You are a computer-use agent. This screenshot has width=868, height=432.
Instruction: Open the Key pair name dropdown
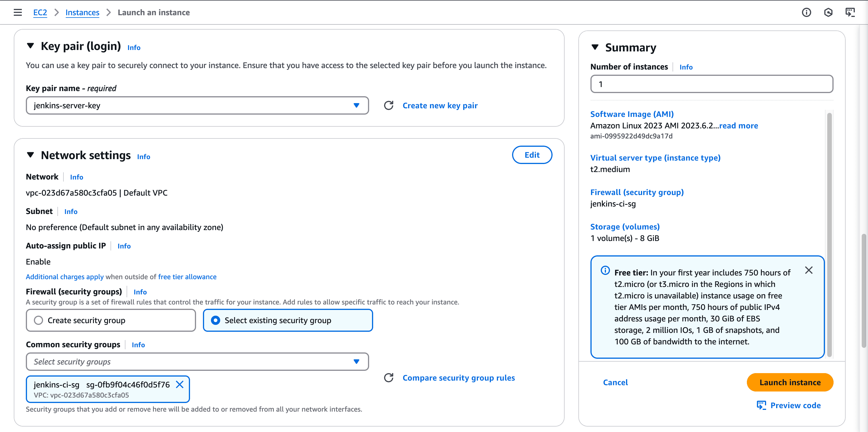pos(197,105)
